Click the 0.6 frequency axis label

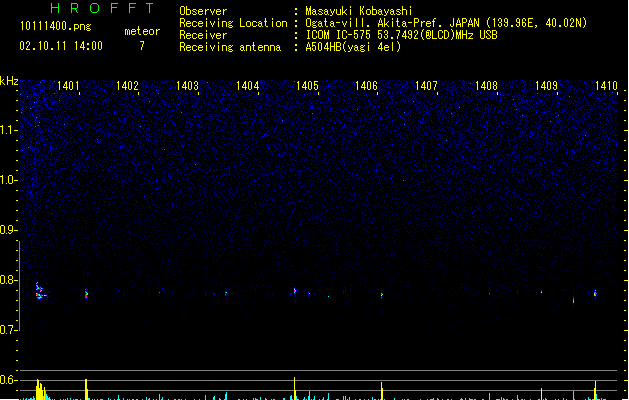(x=8, y=380)
